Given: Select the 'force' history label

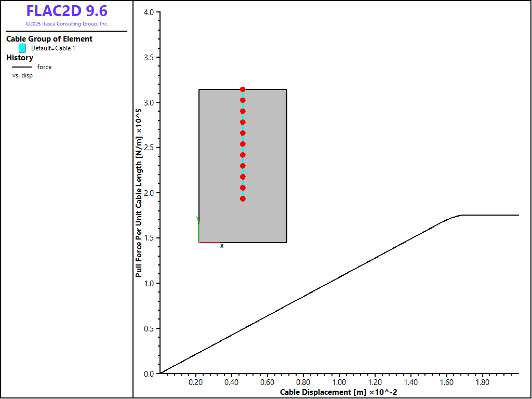Looking at the screenshot, I should 44,67.
